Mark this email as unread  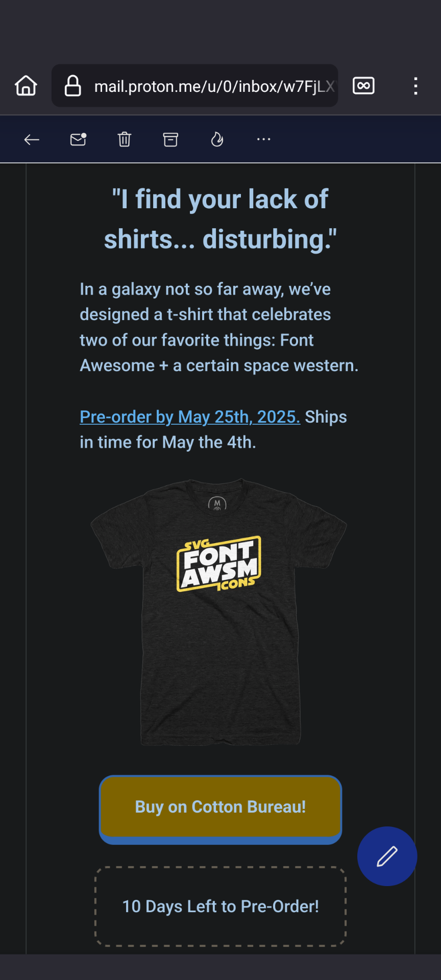click(x=78, y=139)
